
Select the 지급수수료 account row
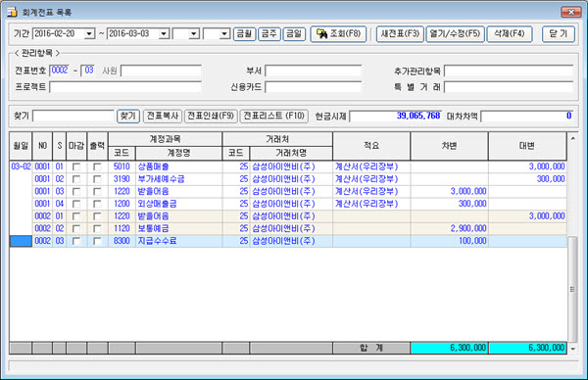click(288, 241)
